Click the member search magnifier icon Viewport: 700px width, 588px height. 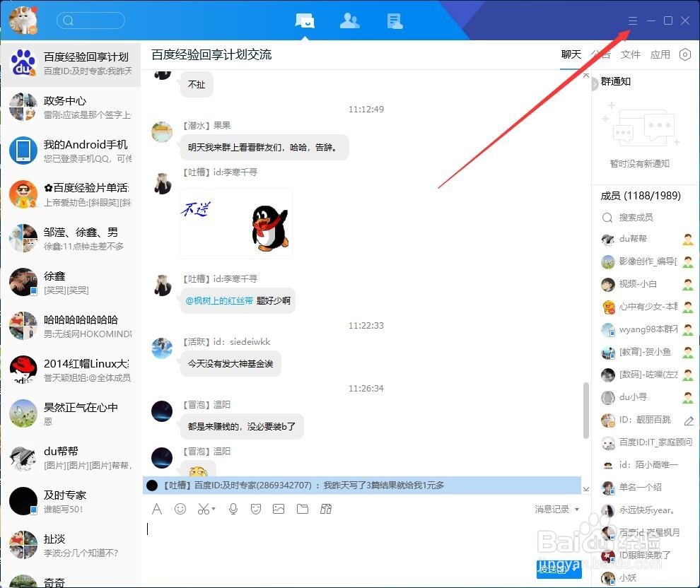pos(607,218)
